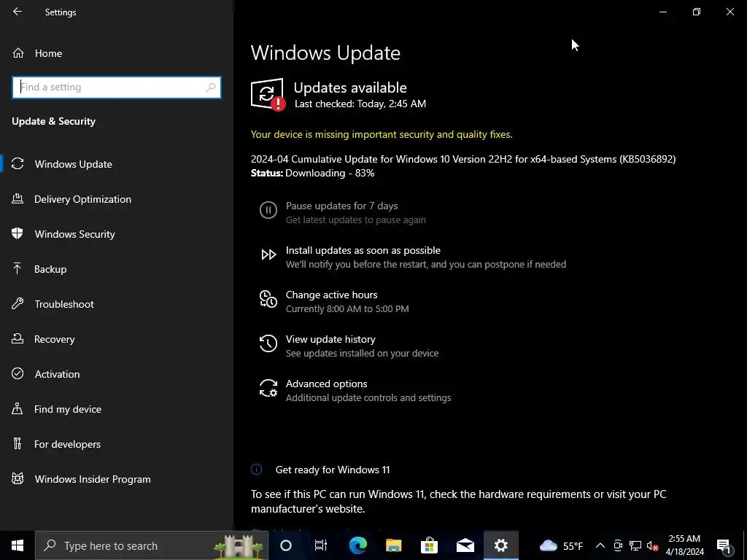Open Settings Home page
This screenshot has width=747, height=560.
click(x=48, y=53)
